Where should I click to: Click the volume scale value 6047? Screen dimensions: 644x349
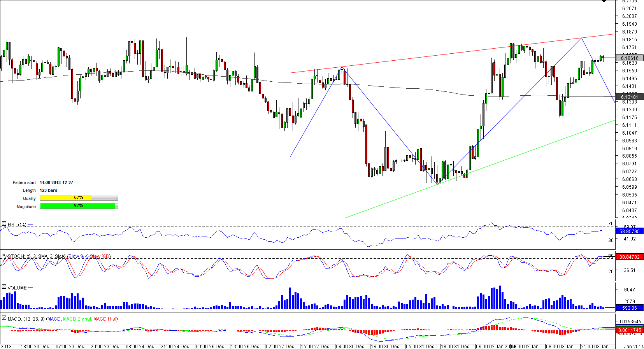630,290
